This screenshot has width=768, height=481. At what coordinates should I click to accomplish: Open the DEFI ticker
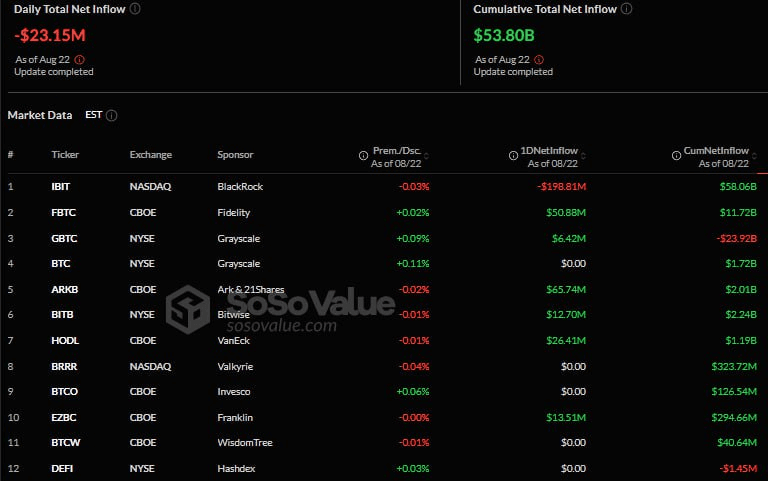62,468
